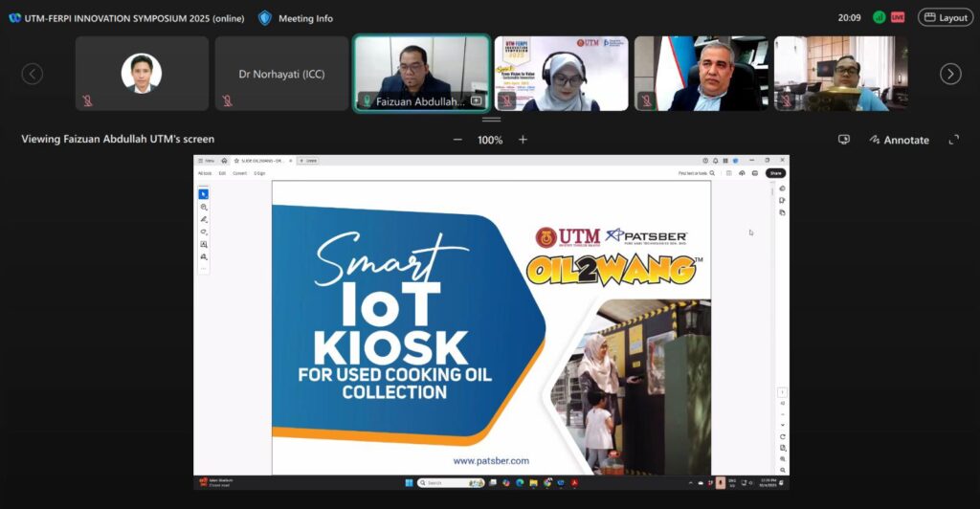
Task: Click the Acrobat help question mark icon
Action: 705,161
